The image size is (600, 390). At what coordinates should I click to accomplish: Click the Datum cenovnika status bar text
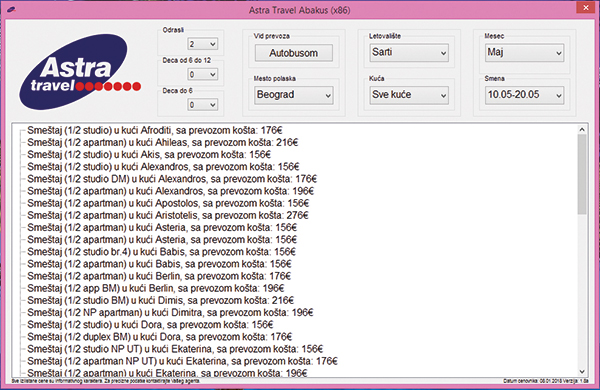pos(546,381)
